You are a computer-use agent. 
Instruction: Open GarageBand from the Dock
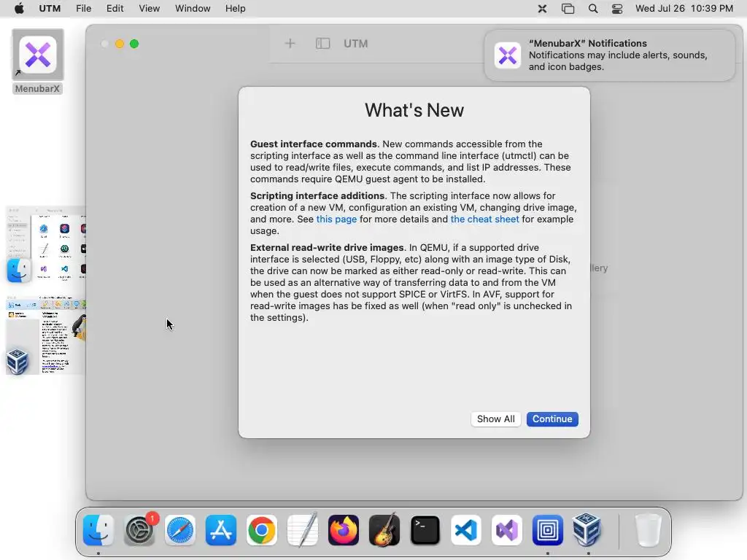384,530
